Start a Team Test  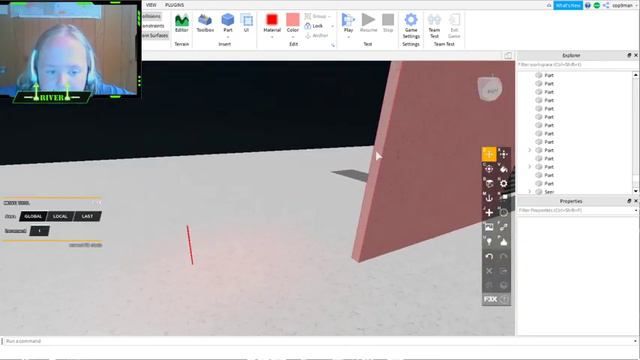pyautogui.click(x=434, y=25)
